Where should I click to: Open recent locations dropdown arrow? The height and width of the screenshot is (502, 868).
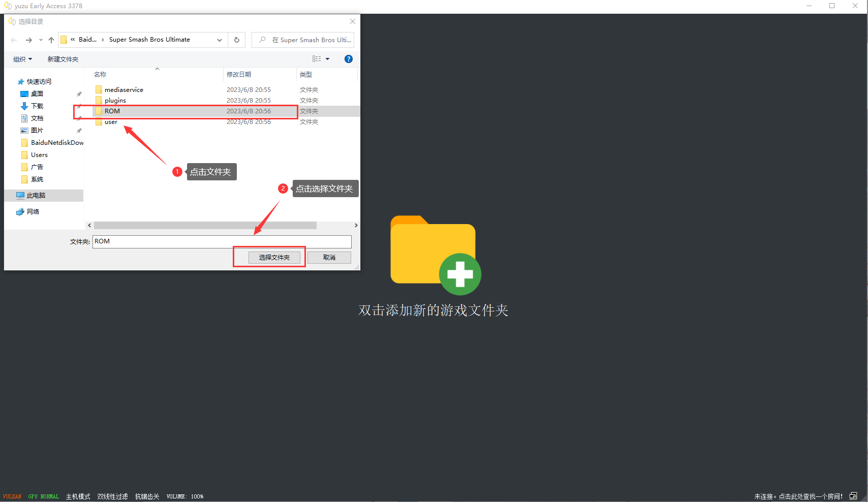pyautogui.click(x=41, y=40)
